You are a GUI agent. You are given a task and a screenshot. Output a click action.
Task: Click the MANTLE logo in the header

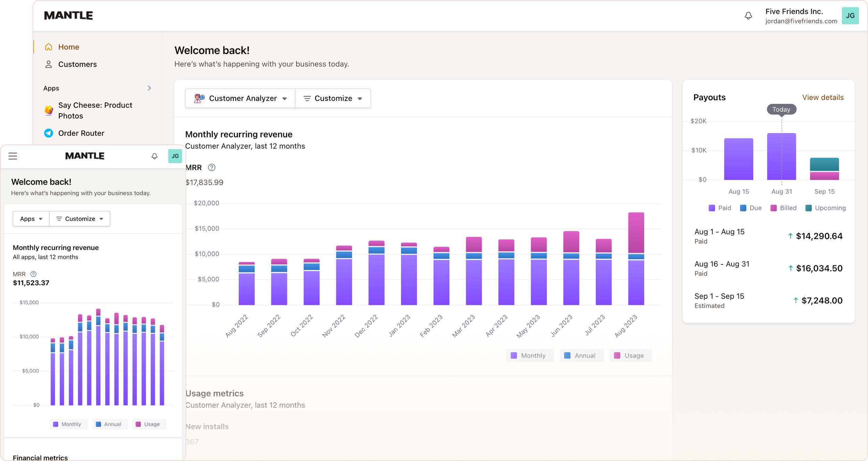pos(68,15)
